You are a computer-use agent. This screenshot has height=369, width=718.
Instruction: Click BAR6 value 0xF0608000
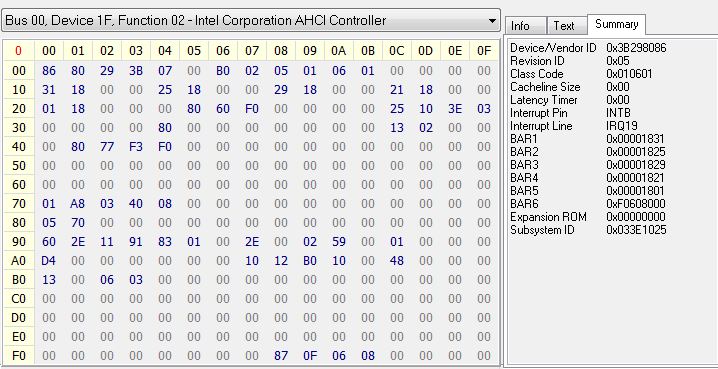pyautogui.click(x=636, y=203)
